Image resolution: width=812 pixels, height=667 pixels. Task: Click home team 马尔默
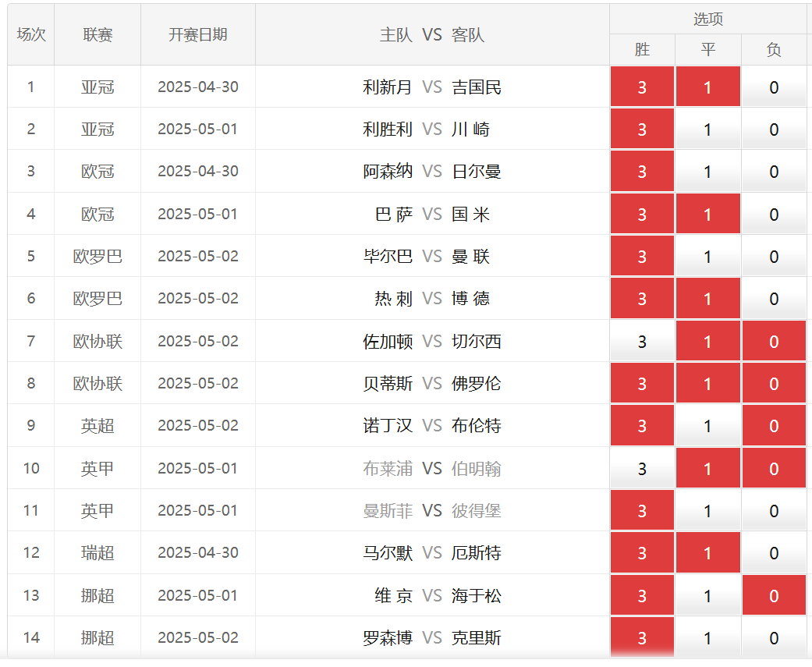pos(388,552)
